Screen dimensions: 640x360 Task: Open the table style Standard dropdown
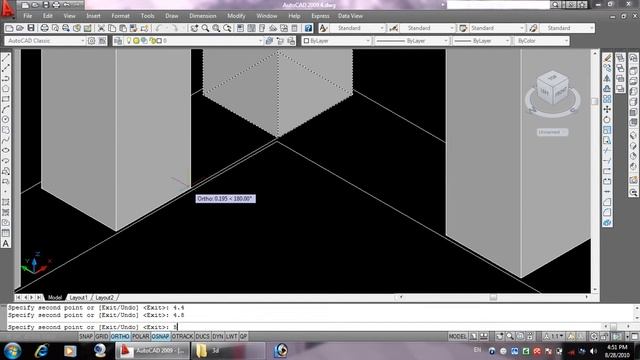(497, 28)
